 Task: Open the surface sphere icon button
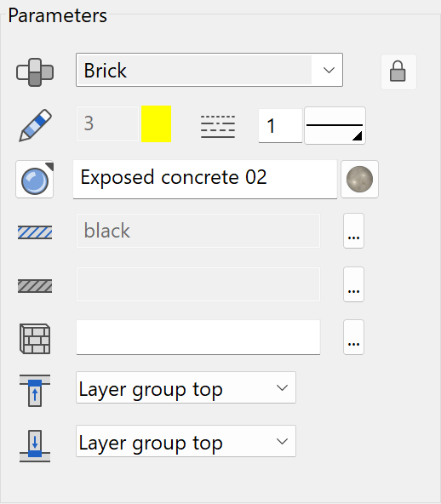click(34, 180)
